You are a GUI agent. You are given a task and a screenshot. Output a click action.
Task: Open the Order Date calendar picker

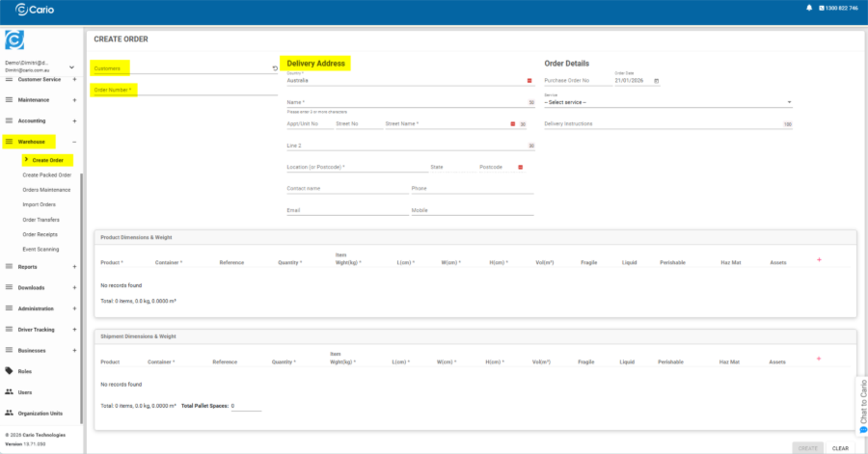pyautogui.click(x=657, y=81)
